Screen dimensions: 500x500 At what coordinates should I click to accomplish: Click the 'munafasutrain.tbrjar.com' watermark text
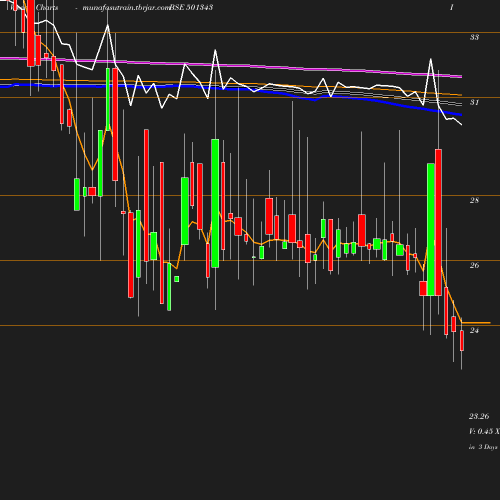126,8
